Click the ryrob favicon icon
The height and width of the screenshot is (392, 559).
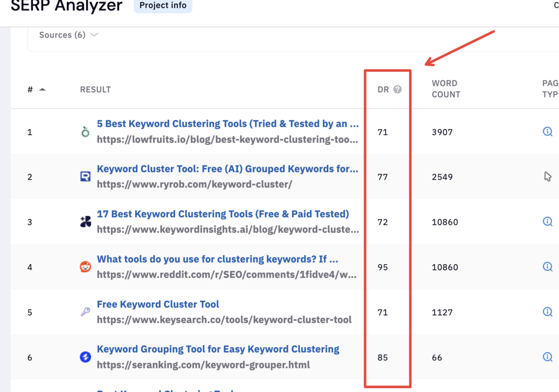pos(85,177)
